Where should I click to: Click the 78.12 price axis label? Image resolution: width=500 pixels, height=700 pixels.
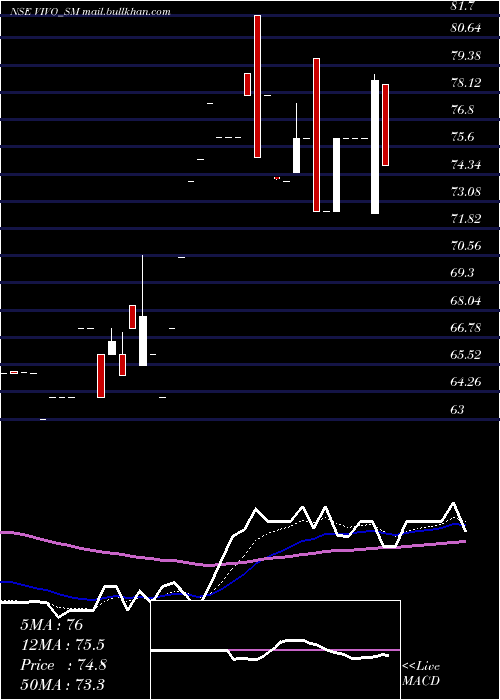tap(466, 83)
